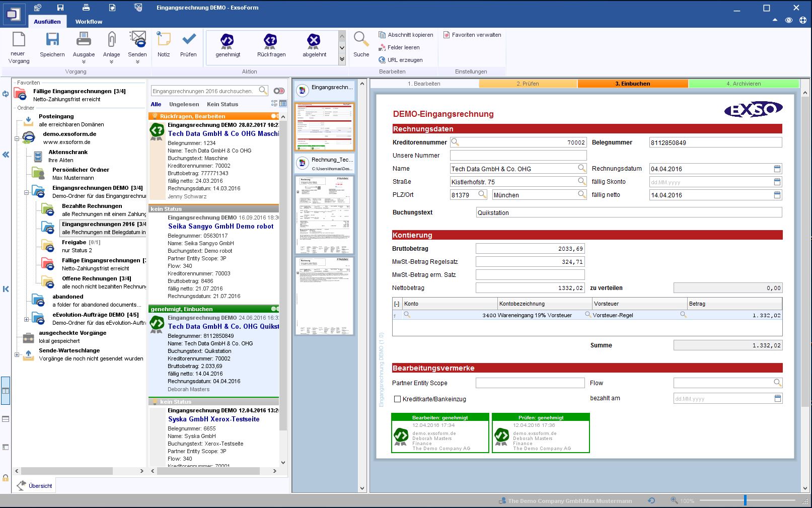
Task: Filter list by Ungelesen
Action: [x=184, y=104]
